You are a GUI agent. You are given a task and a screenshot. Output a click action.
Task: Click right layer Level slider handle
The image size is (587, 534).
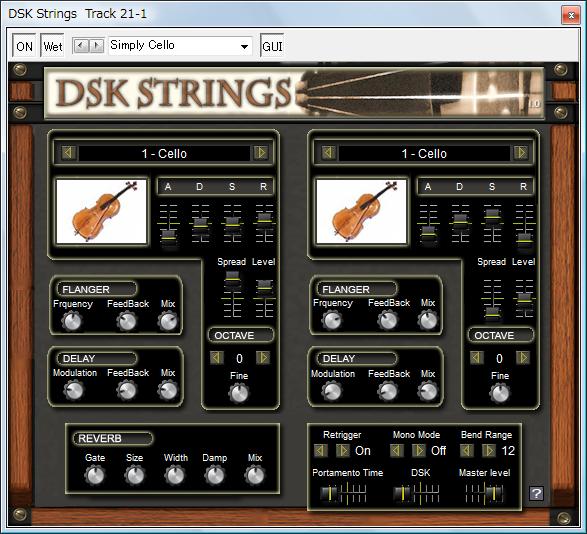(x=524, y=300)
